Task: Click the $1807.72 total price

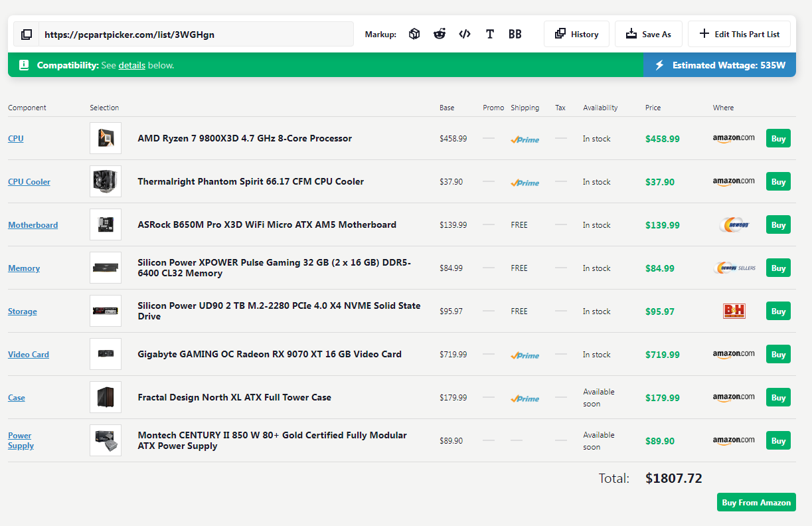Action: coord(674,478)
